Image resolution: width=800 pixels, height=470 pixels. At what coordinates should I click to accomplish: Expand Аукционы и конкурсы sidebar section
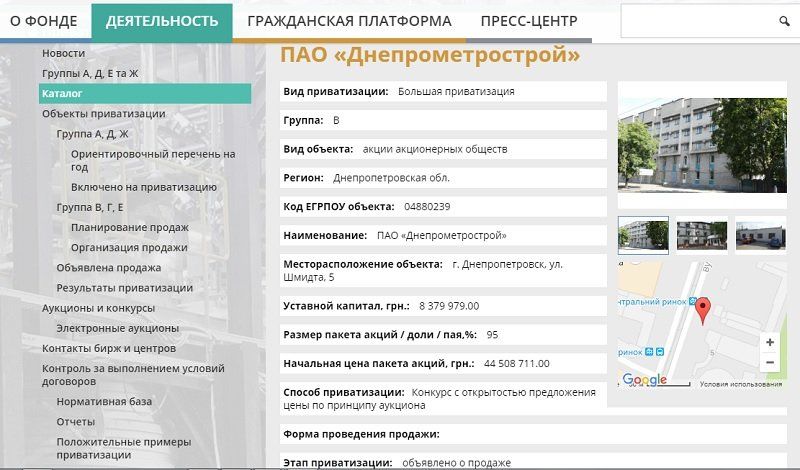click(x=98, y=308)
